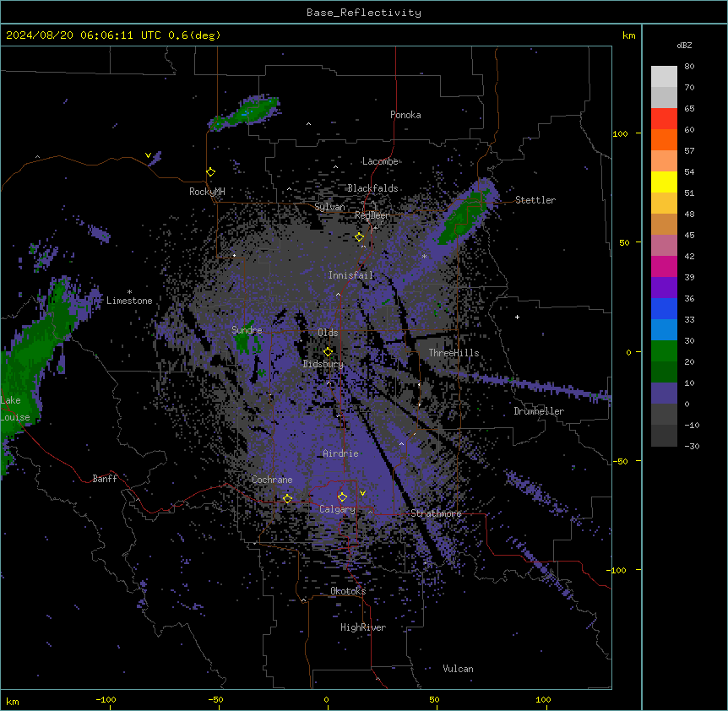This screenshot has height=711, width=728.
Task: Click the caret marker southwest of Okotoks
Action: (304, 600)
